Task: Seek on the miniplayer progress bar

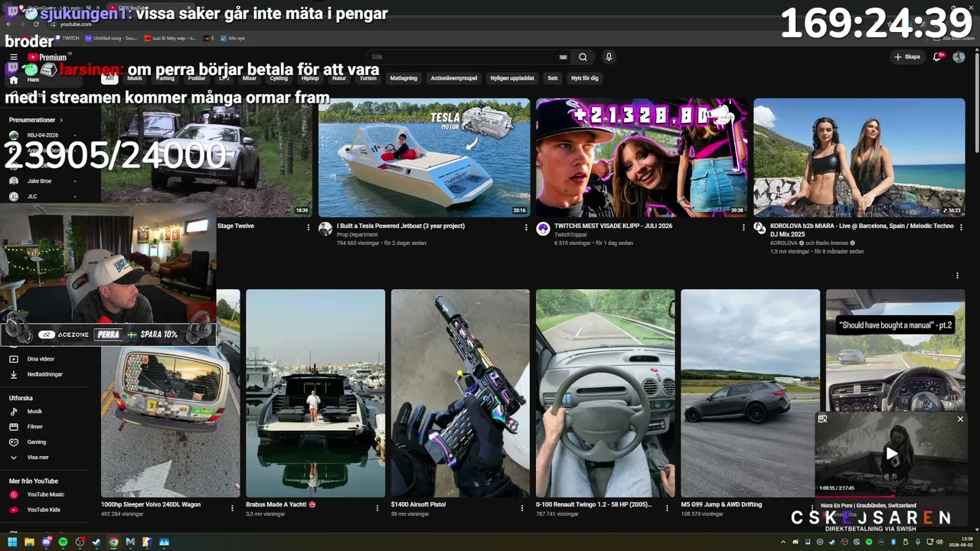Action: pyautogui.click(x=891, y=495)
